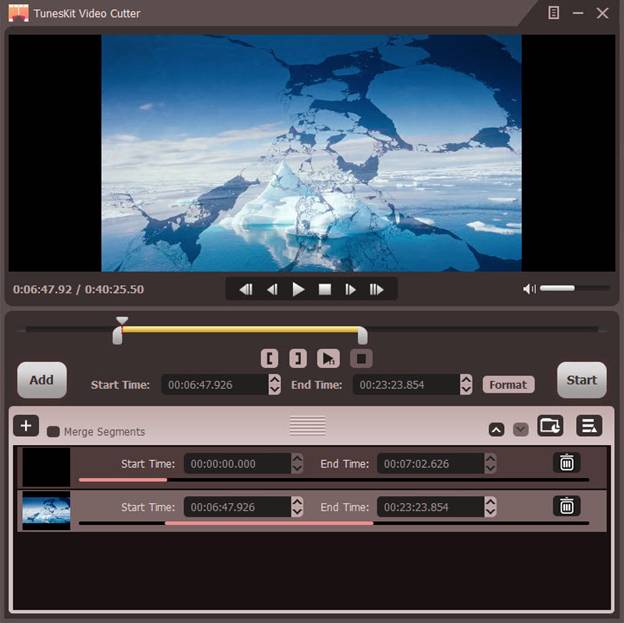This screenshot has width=624, height=623.
Task: Jump to previous segment start button
Action: pyautogui.click(x=246, y=289)
